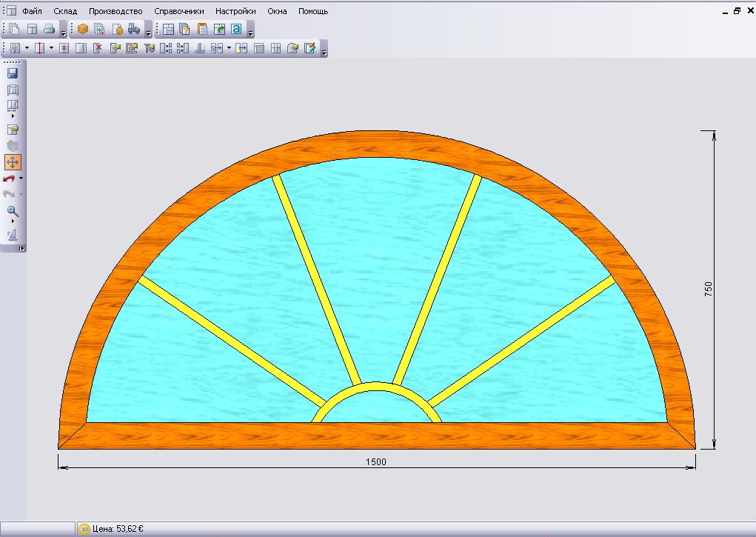Screen dimensions: 756x537
Task: Click the documents with green arrows icon
Action: click(x=100, y=30)
